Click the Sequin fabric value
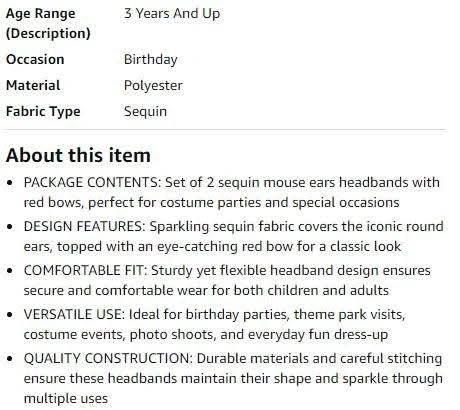This screenshot has width=460, height=410. click(x=145, y=112)
